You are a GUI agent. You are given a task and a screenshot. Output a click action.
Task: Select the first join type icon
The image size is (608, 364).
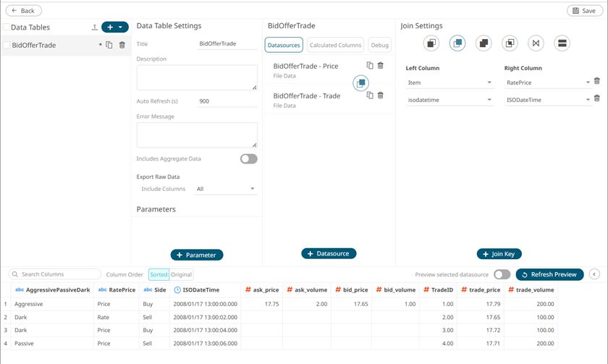[431, 43]
